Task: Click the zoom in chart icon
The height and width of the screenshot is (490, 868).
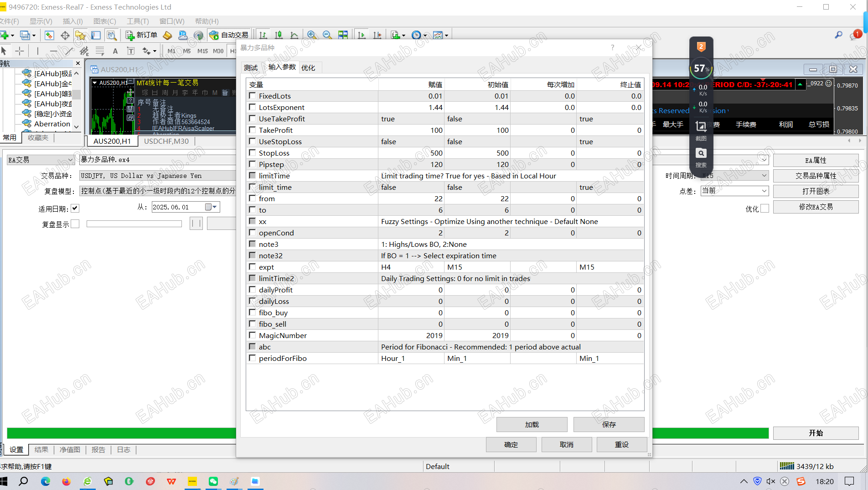Action: (x=312, y=35)
